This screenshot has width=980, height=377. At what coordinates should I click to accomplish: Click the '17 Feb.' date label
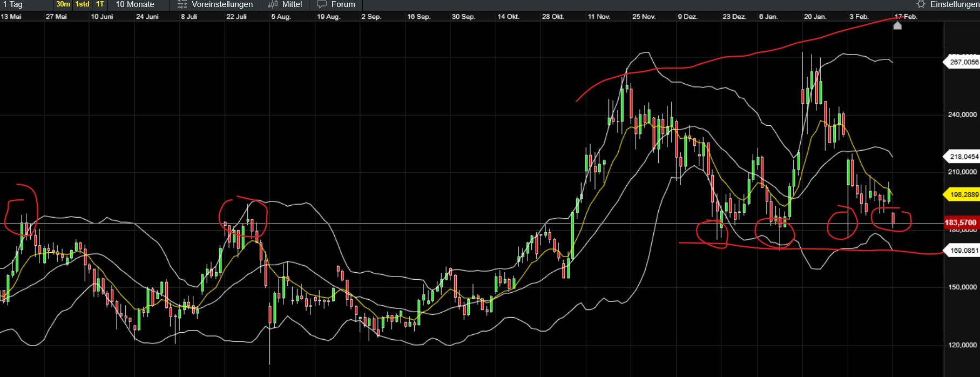[906, 17]
